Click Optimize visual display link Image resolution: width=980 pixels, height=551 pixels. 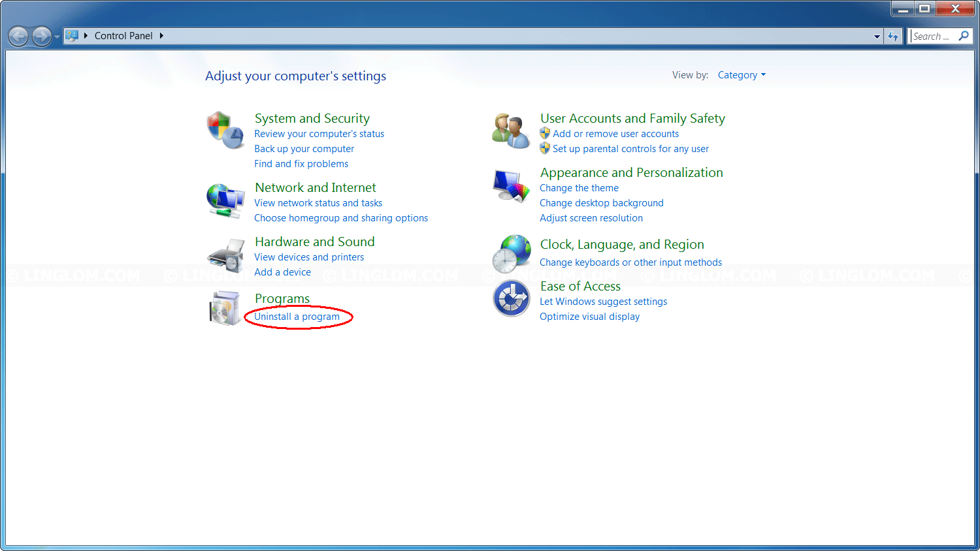[x=589, y=317]
